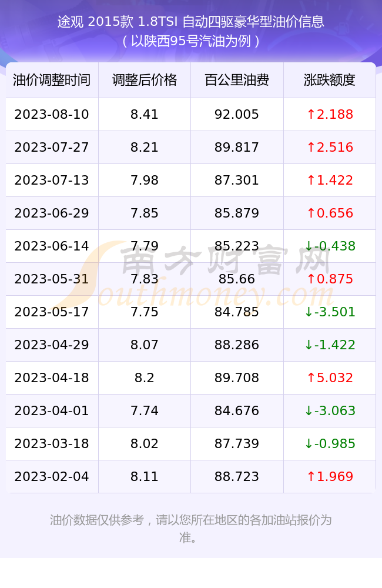Viewport: 382px width, 588px height.
Task: Click the red up arrow 2.516 value
Action: pyautogui.click(x=330, y=148)
